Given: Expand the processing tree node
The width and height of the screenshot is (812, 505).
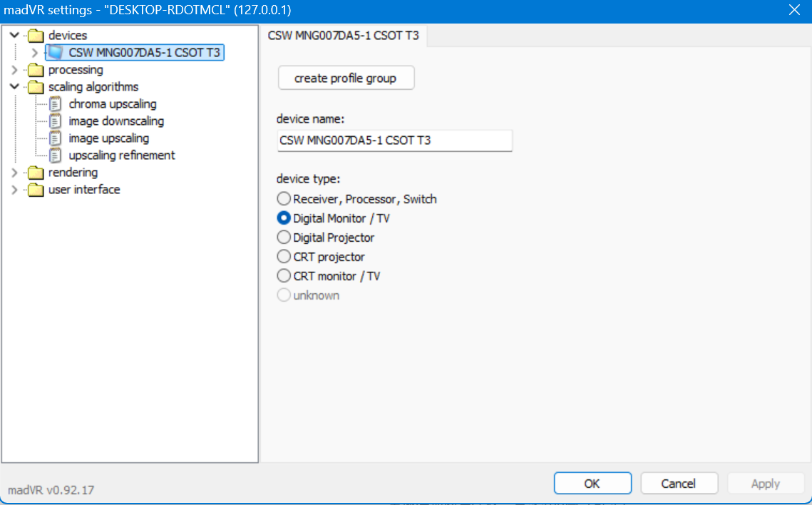Looking at the screenshot, I should pos(14,70).
